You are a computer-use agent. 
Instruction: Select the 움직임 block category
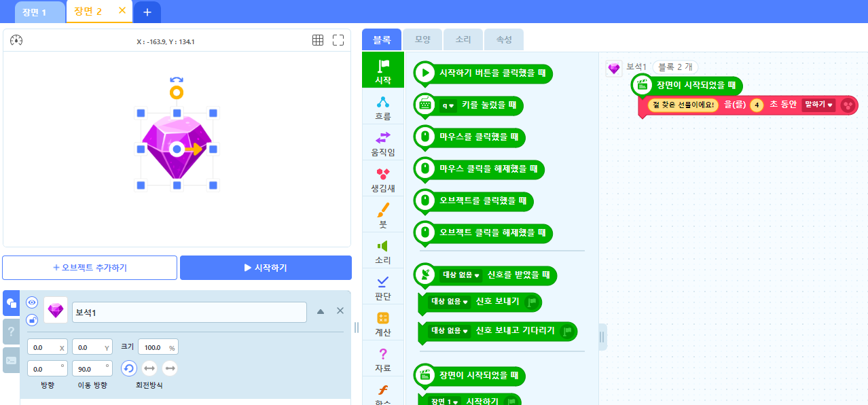point(383,143)
